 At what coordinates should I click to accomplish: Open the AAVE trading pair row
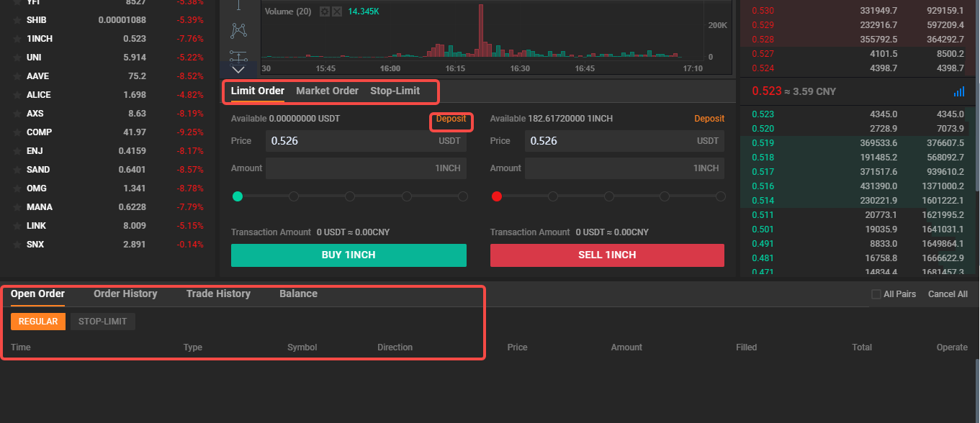coord(108,76)
